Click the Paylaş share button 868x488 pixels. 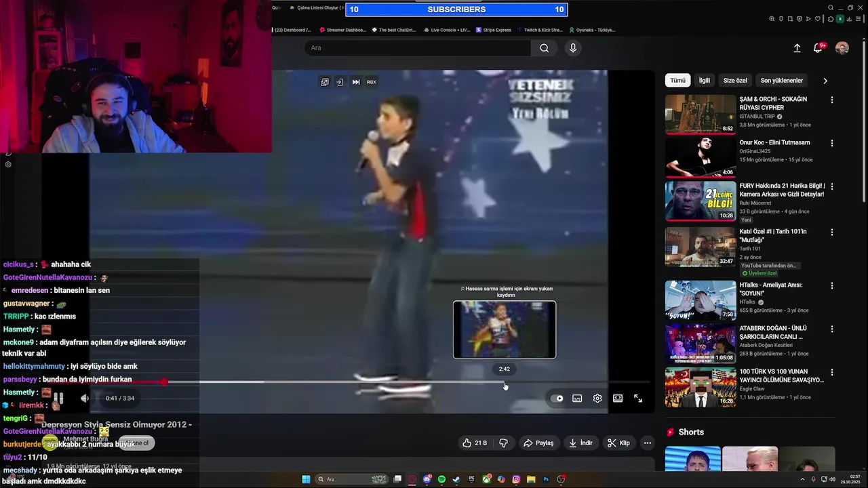[x=538, y=443]
